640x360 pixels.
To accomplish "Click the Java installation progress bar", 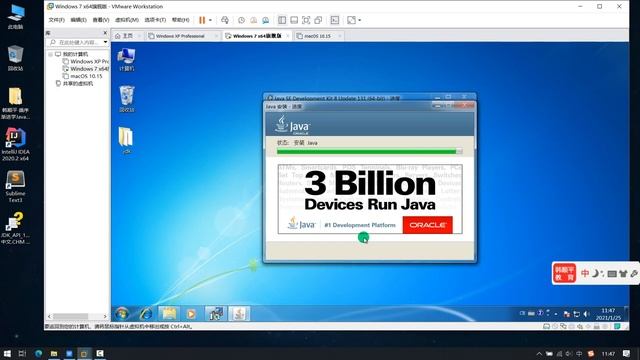I will pos(369,152).
